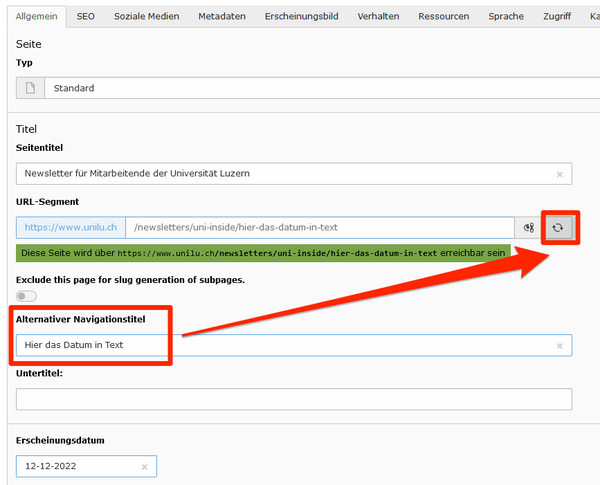Switch to the Allgemein tab
Screen dimensions: 600x485
pos(37,16)
